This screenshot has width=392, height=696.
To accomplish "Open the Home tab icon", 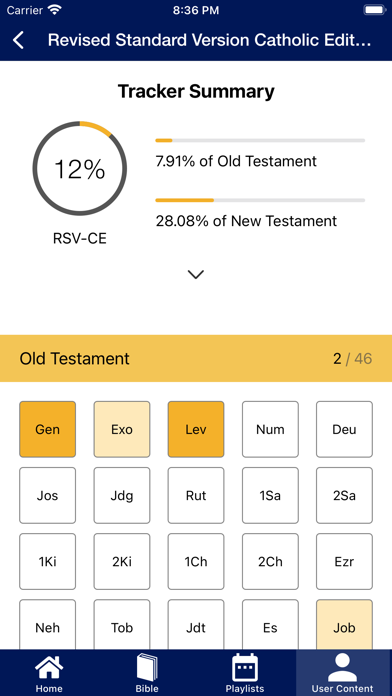I will (49, 668).
